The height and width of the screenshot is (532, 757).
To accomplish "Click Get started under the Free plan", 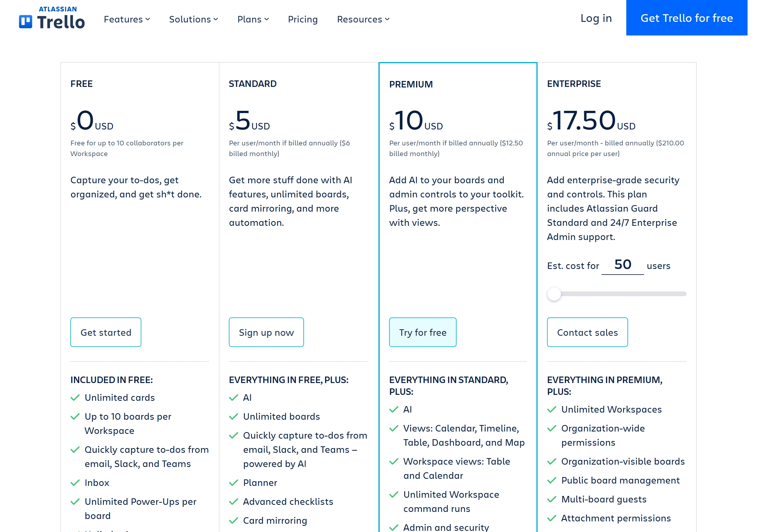I will point(106,332).
